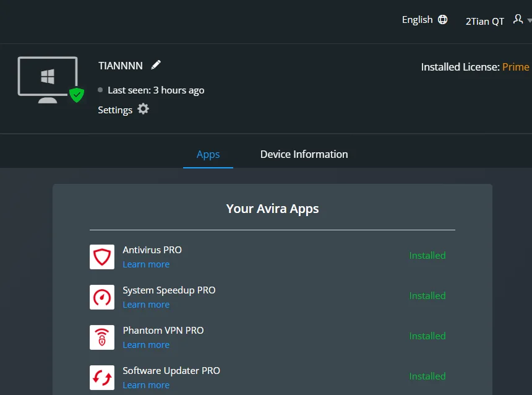The image size is (532, 395).
Task: Open the 2Tian QT account menu
Action: [x=484, y=22]
